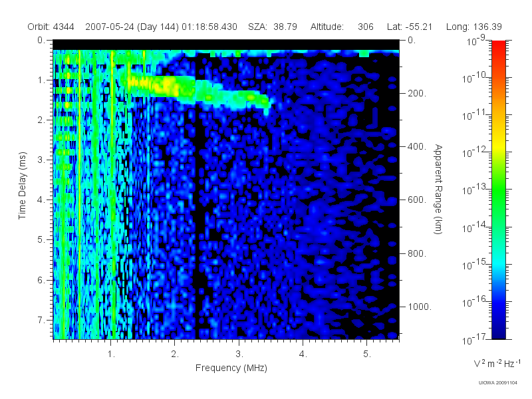The width and height of the screenshot is (532, 399).
Task: Click the '400.' apparent range tick label
Action: [x=417, y=146]
